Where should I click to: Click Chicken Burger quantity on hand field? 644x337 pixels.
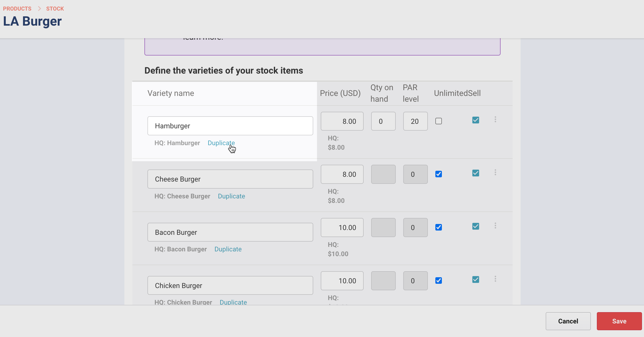tap(383, 281)
